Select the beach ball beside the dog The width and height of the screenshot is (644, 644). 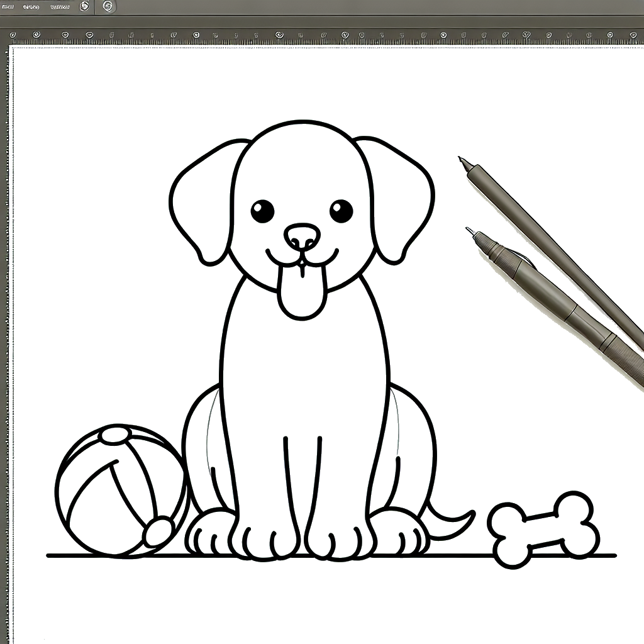click(119, 491)
